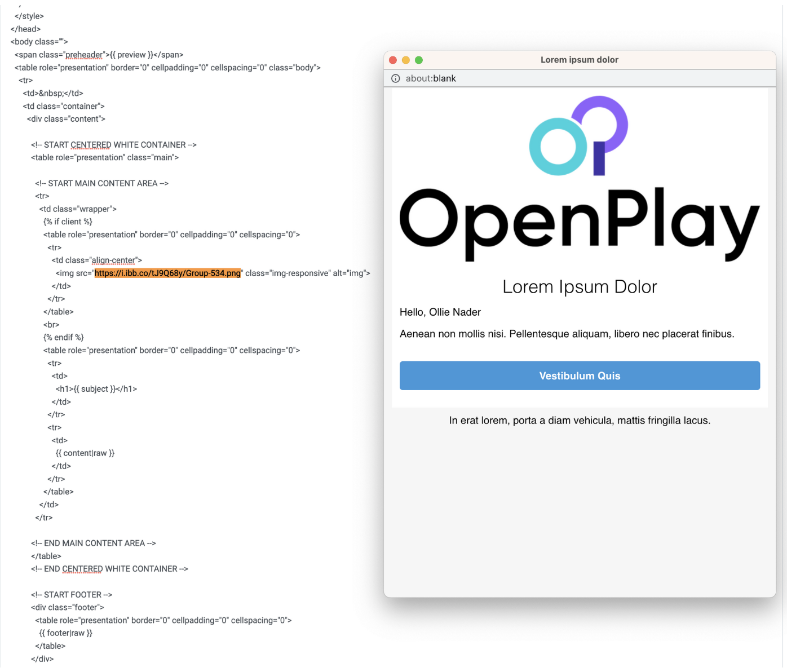This screenshot has height=672, width=787.
Task: Click the table class="body" code line
Action: (167, 68)
